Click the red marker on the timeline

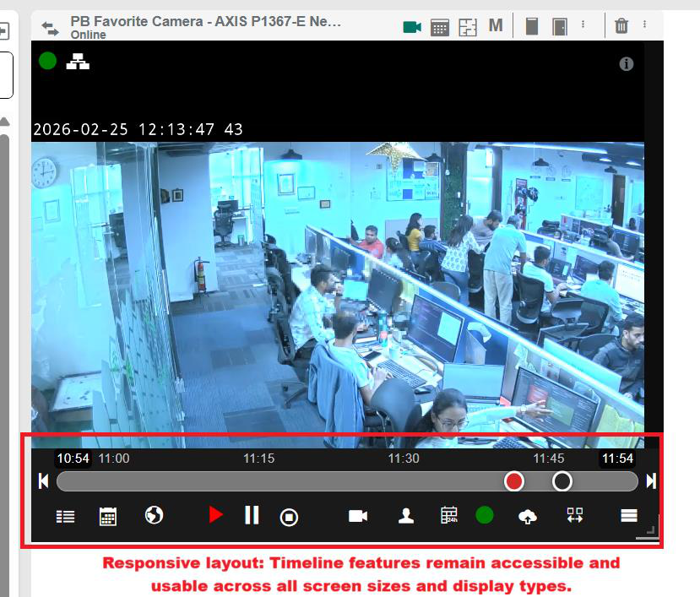pos(514,481)
